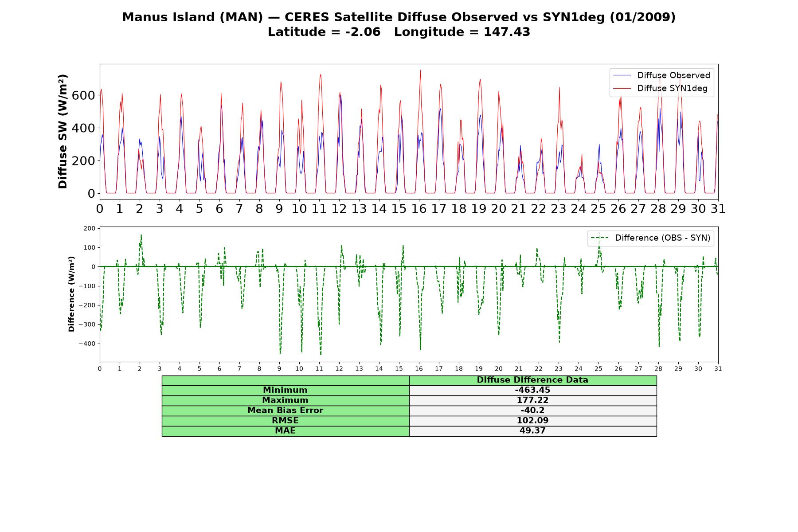Click the Diffuse SW (W/m²) axis label

click(x=63, y=132)
